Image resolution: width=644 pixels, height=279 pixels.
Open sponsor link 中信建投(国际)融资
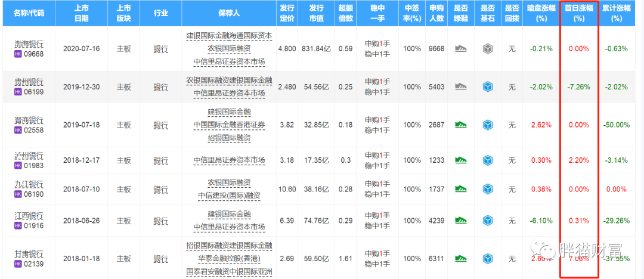229,195
